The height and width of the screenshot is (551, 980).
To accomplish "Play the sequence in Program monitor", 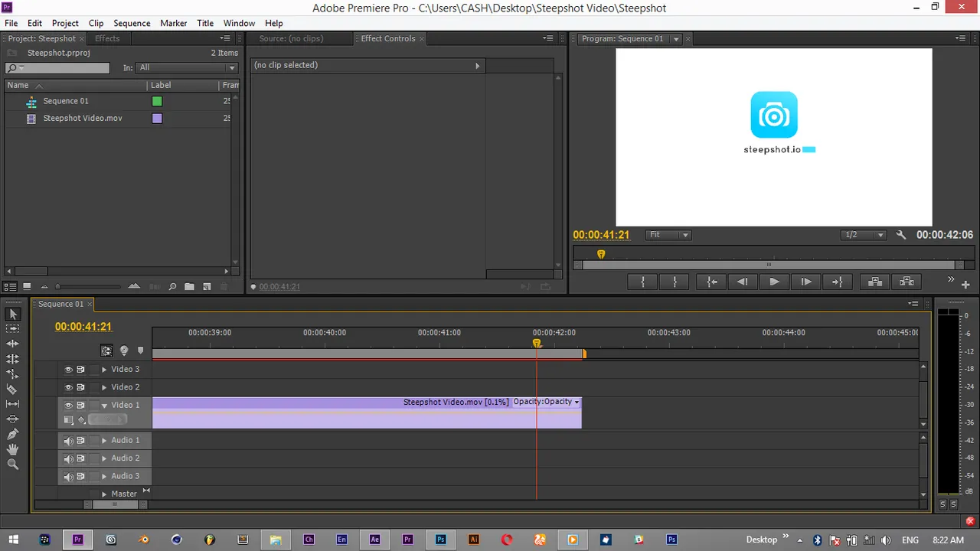I will pyautogui.click(x=774, y=282).
